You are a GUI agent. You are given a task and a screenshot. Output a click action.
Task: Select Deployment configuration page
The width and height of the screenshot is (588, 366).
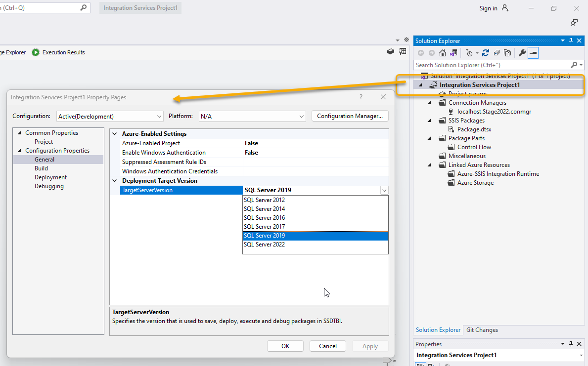tap(50, 177)
